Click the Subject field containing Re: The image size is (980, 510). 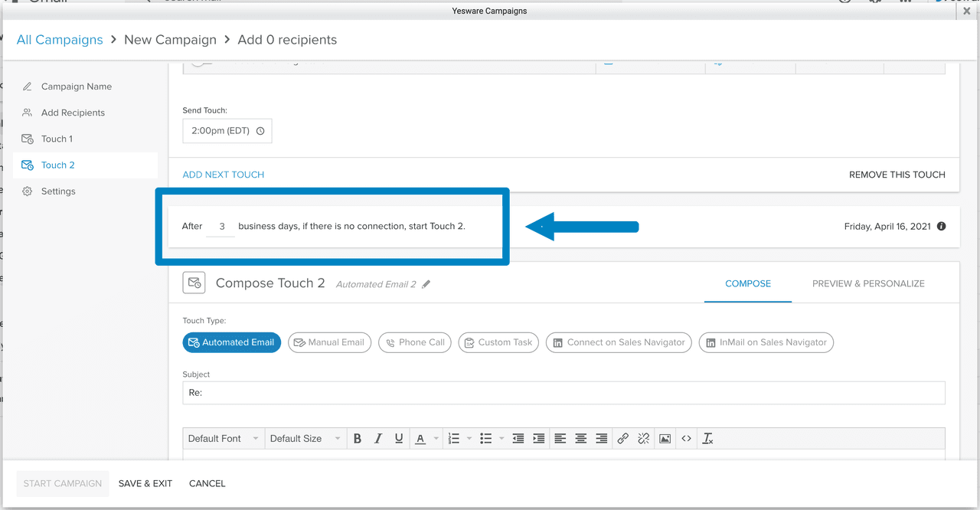click(x=563, y=393)
